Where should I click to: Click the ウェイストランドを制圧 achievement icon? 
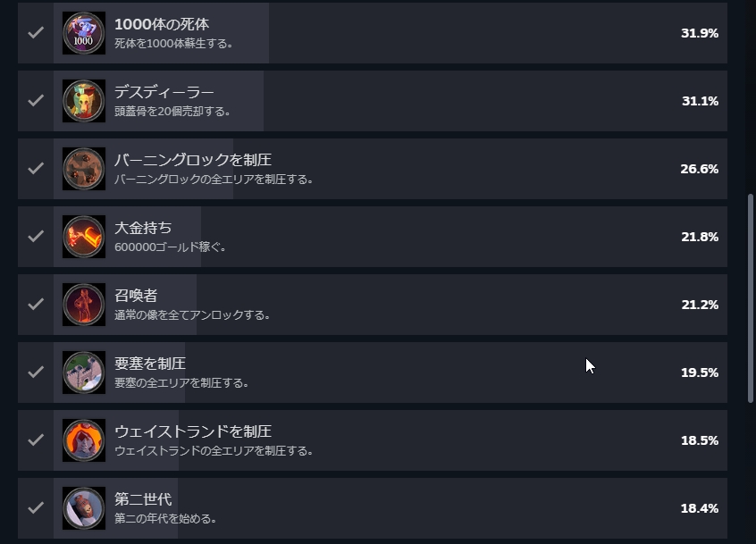83,440
